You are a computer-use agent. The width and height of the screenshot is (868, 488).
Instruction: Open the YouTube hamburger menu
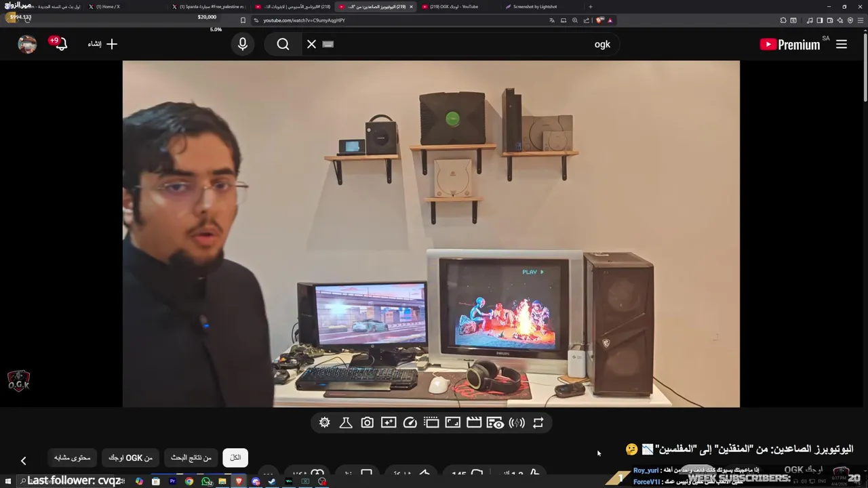pos(842,44)
